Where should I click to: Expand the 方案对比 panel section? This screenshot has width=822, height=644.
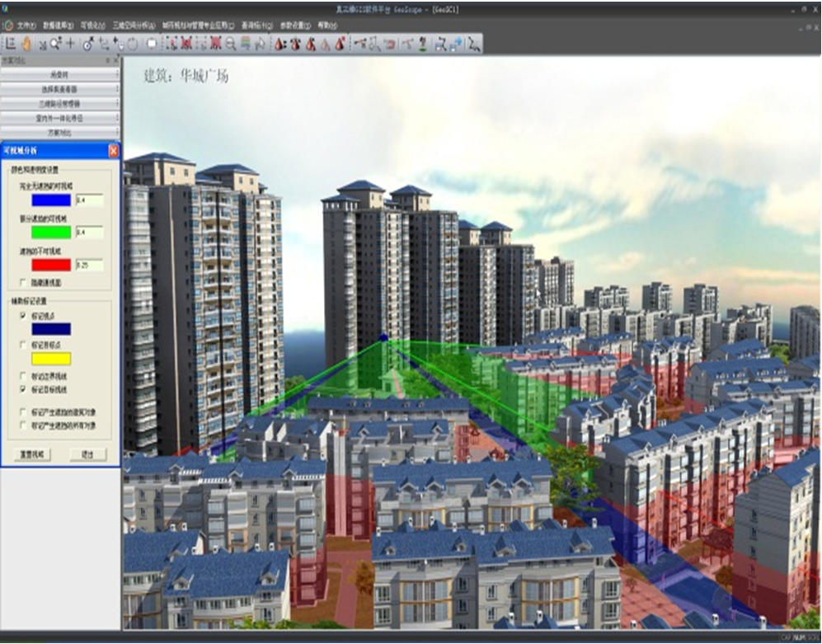[x=60, y=133]
